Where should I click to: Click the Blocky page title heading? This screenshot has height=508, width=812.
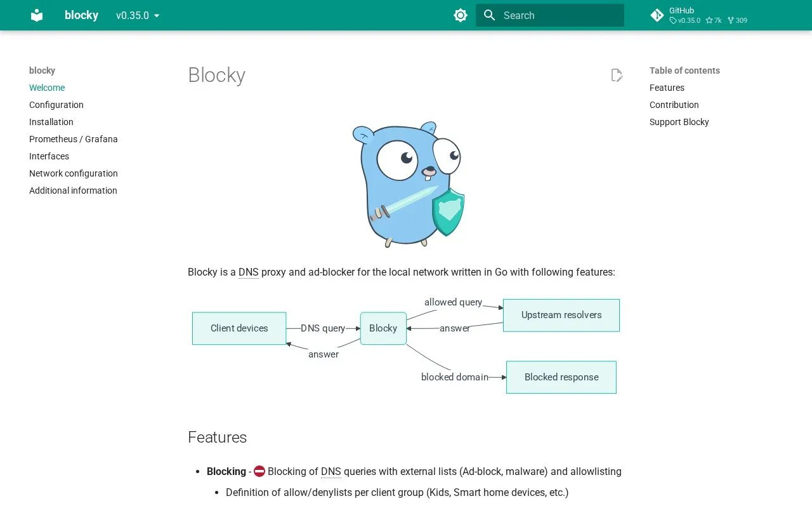click(216, 75)
